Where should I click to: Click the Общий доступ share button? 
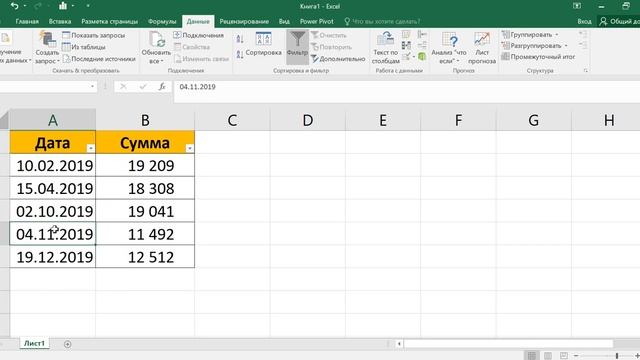619,21
